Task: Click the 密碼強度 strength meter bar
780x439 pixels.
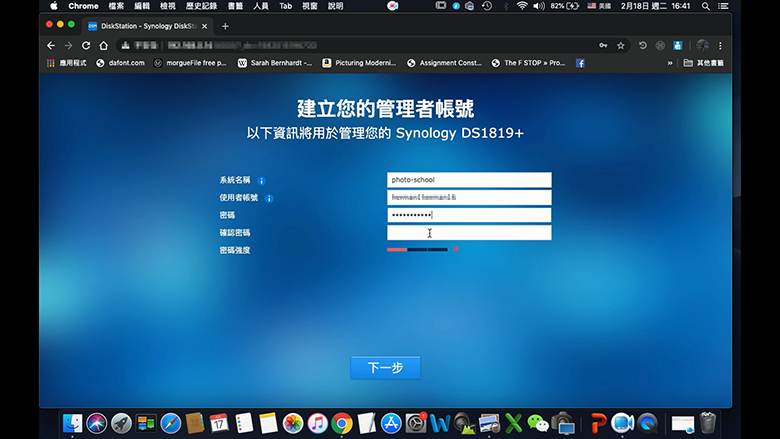Action: click(x=417, y=250)
